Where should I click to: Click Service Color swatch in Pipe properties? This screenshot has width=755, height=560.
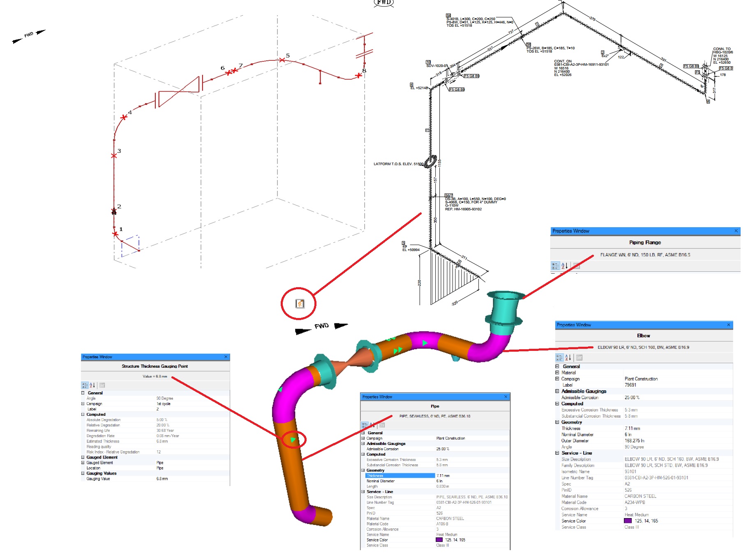tap(439, 540)
